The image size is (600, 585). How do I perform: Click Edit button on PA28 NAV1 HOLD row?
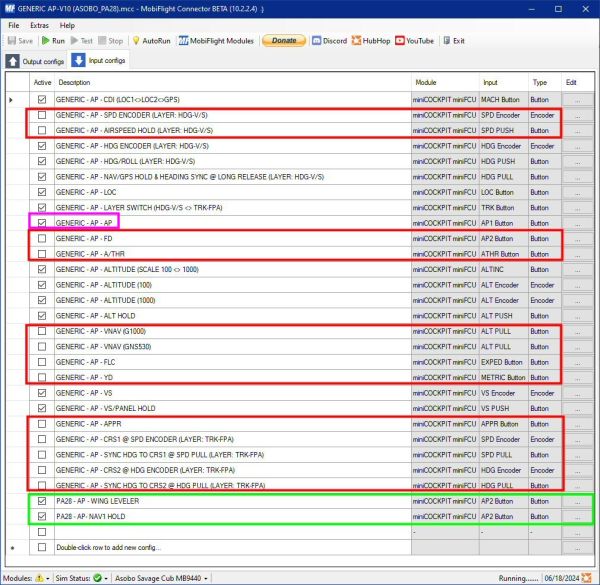click(578, 517)
